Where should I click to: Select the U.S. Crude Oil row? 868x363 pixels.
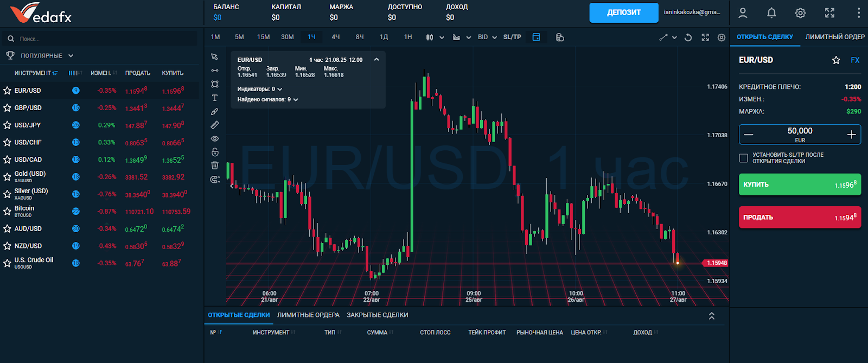(100, 263)
